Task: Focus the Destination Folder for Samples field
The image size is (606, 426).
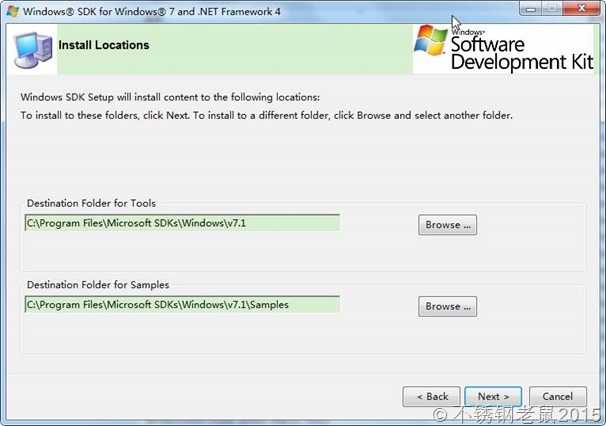Action: click(x=182, y=305)
